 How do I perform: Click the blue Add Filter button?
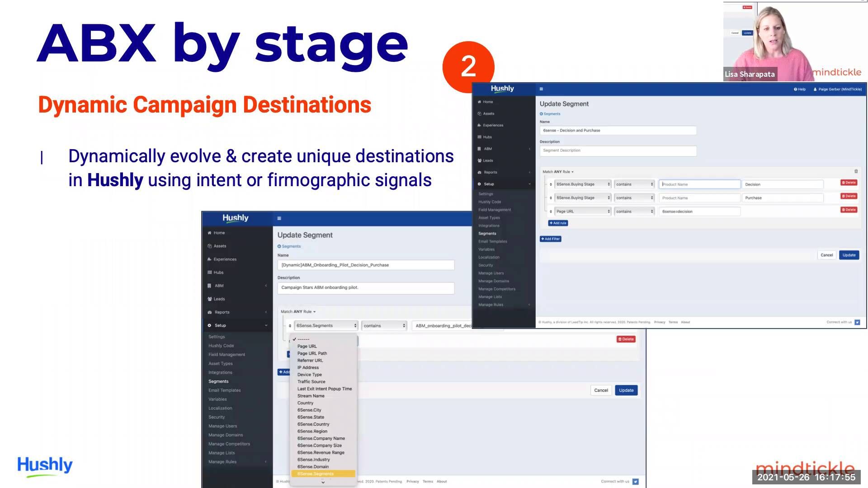[x=550, y=239]
